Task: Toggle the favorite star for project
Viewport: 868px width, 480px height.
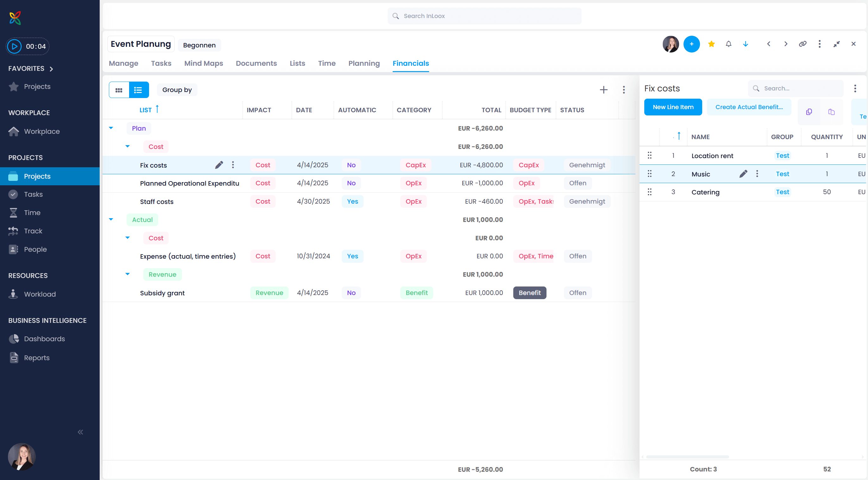Action: pos(711,44)
